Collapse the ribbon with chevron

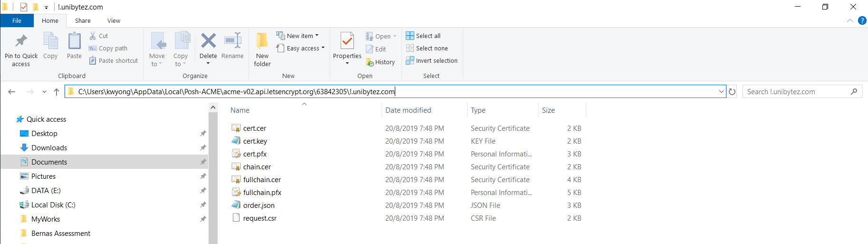[x=849, y=20]
